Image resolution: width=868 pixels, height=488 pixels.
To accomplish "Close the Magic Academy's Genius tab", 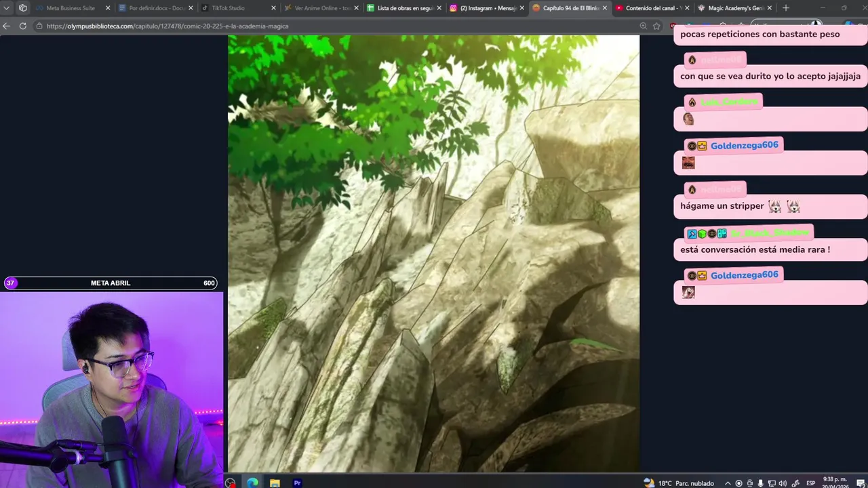I will point(770,8).
